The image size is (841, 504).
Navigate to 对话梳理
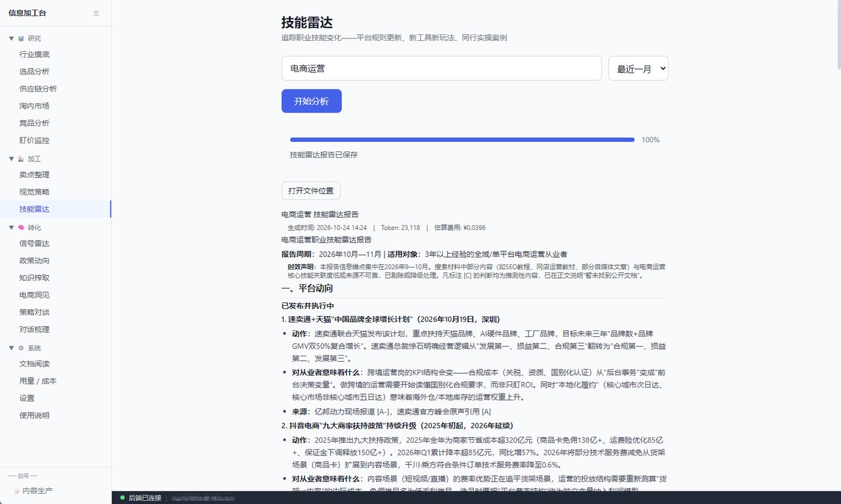point(55,330)
